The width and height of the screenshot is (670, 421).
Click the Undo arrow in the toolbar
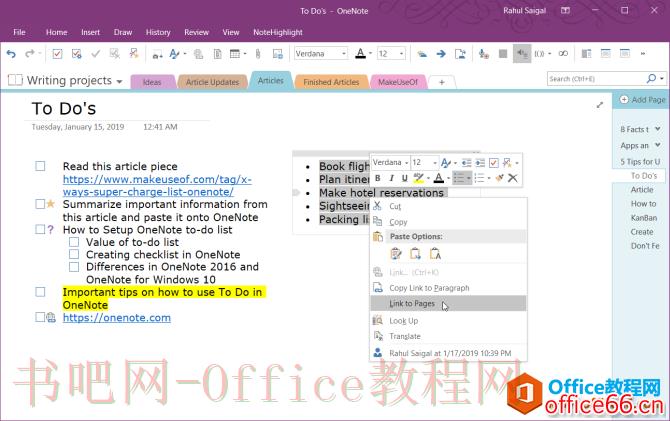click(x=11, y=54)
